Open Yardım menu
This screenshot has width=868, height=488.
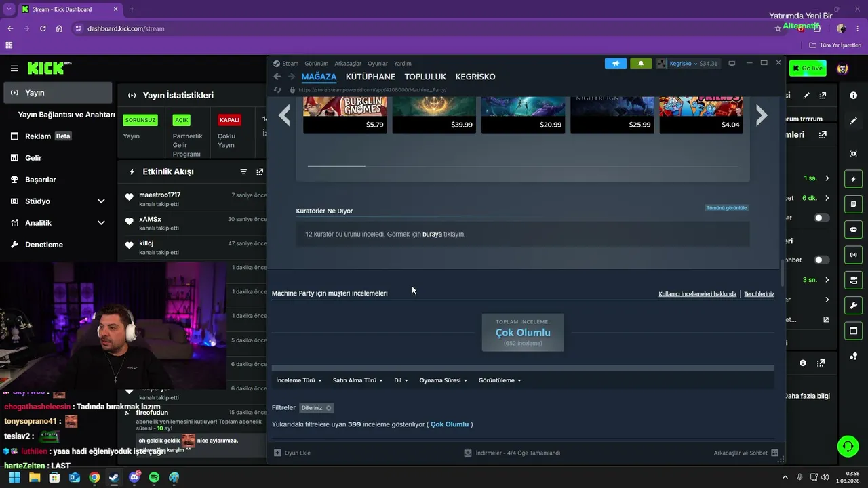click(403, 64)
